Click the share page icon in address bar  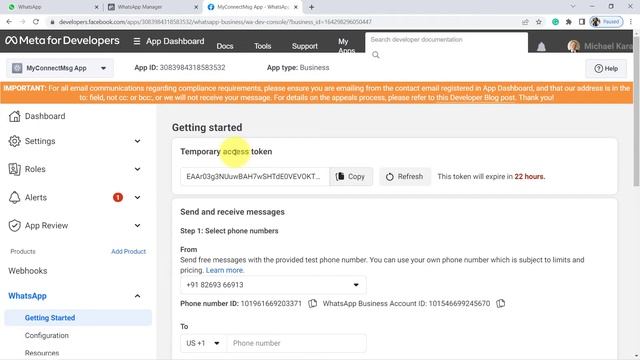pos(525,22)
